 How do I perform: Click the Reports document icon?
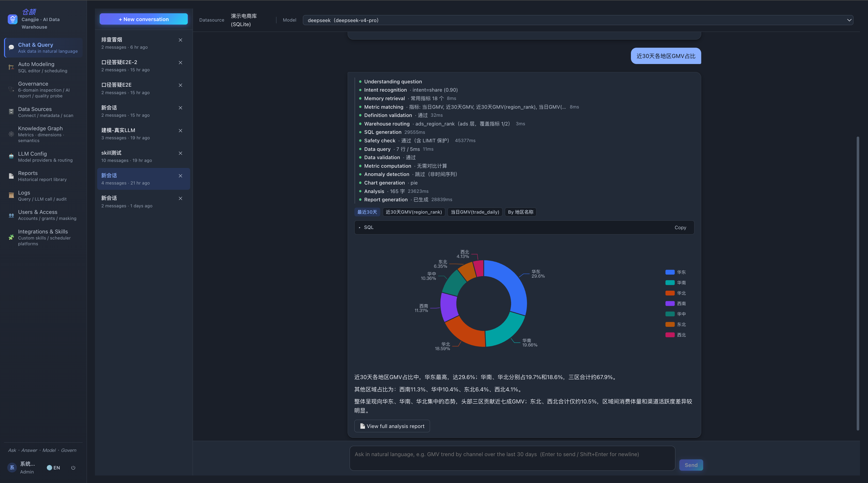pos(11,176)
